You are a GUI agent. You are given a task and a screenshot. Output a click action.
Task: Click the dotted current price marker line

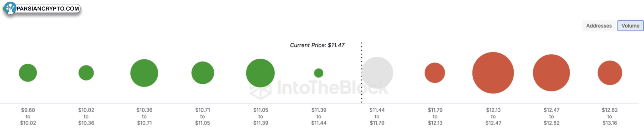(362, 72)
